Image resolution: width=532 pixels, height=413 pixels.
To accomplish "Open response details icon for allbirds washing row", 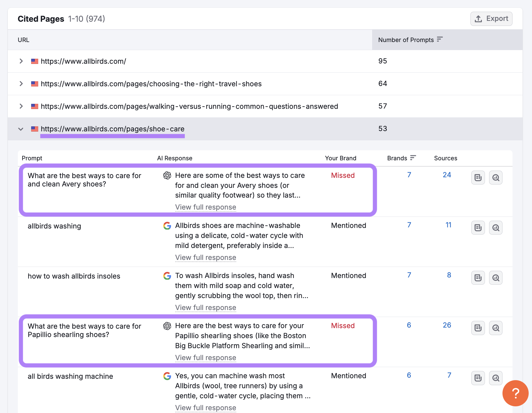I will [478, 228].
